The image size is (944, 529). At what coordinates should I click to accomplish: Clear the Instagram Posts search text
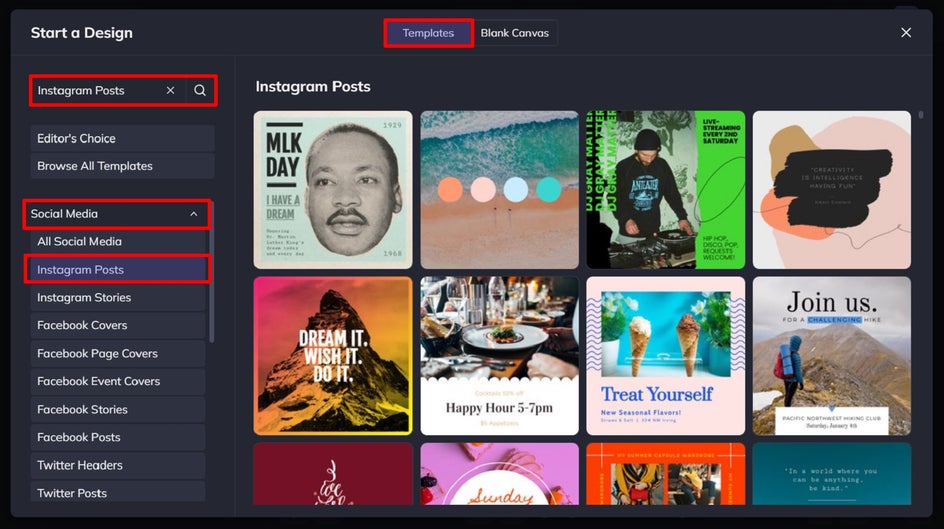coord(170,90)
